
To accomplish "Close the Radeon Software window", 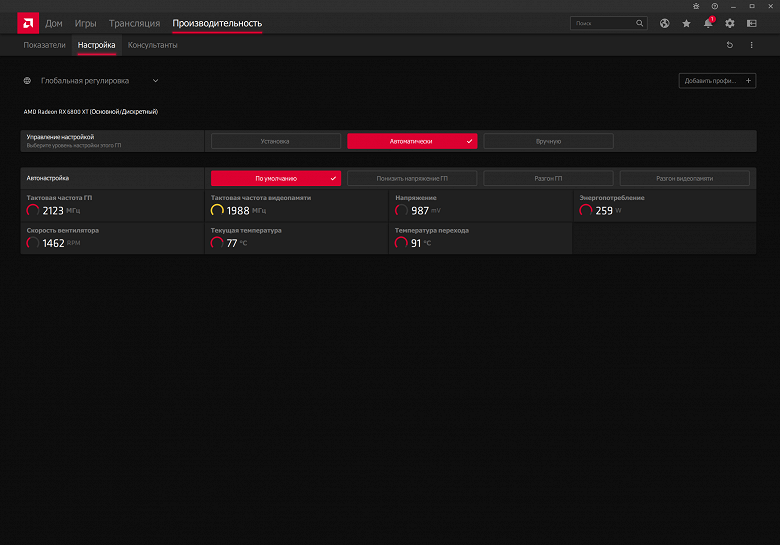I will pyautogui.click(x=771, y=6).
